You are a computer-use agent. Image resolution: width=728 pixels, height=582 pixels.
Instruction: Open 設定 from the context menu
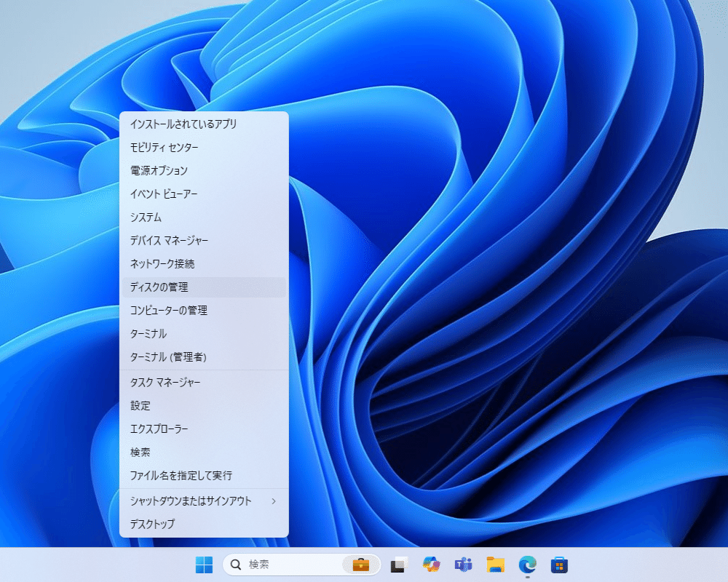(204, 405)
